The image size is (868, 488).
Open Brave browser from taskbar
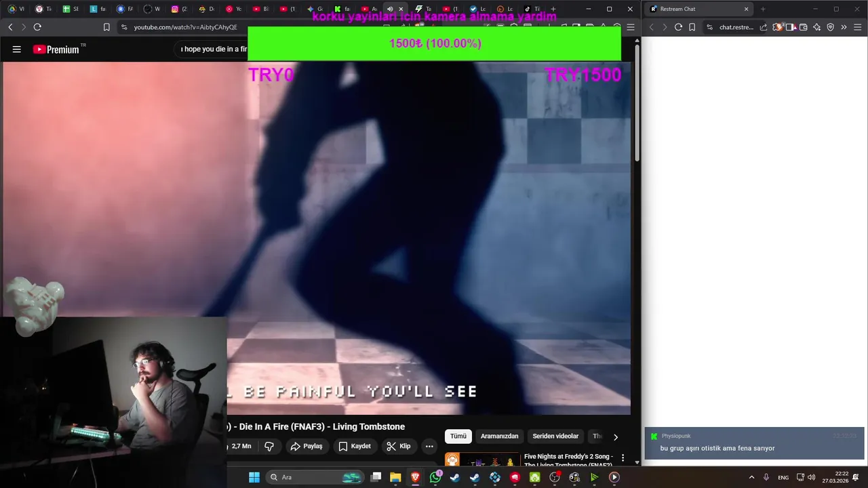tap(415, 477)
